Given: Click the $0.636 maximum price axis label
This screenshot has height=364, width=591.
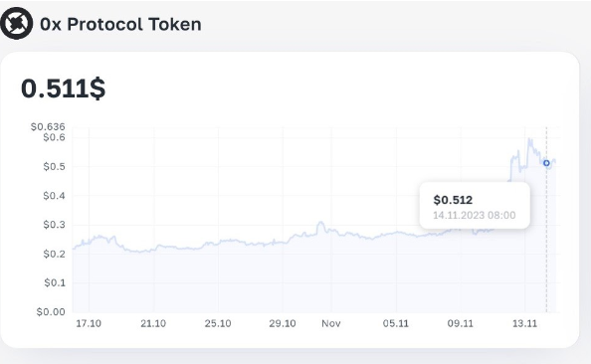Looking at the screenshot, I should tap(48, 126).
